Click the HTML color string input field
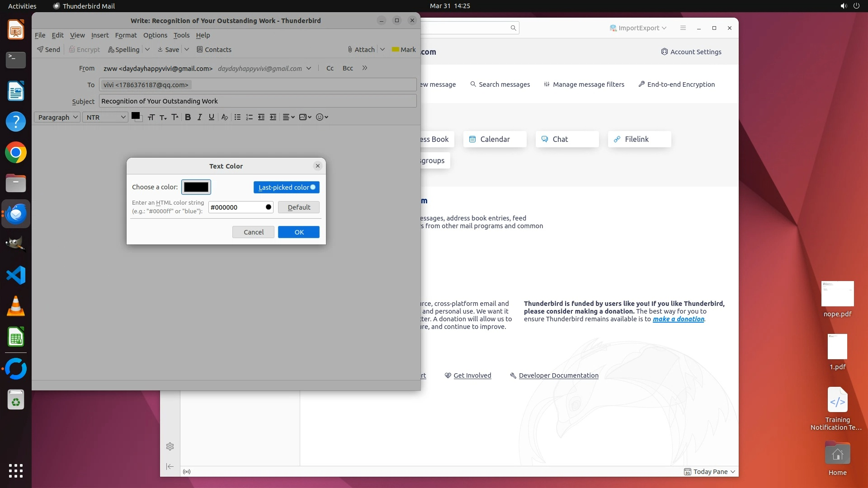Image resolution: width=868 pixels, height=488 pixels. point(236,207)
